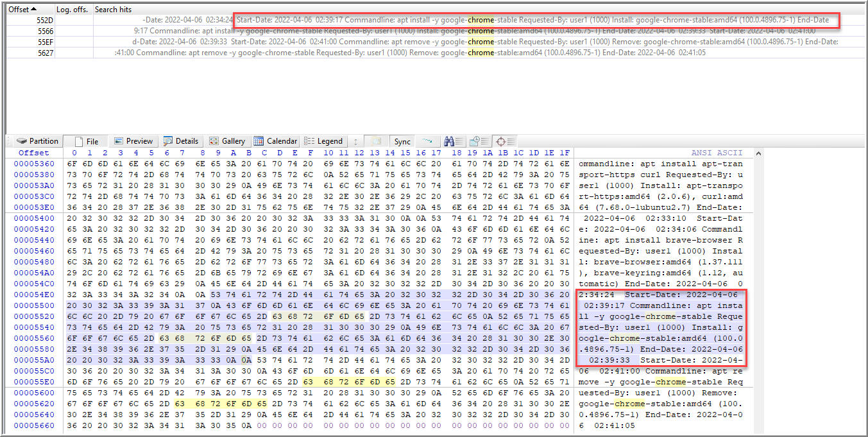
Task: Open the Details tab
Action: coord(181,141)
